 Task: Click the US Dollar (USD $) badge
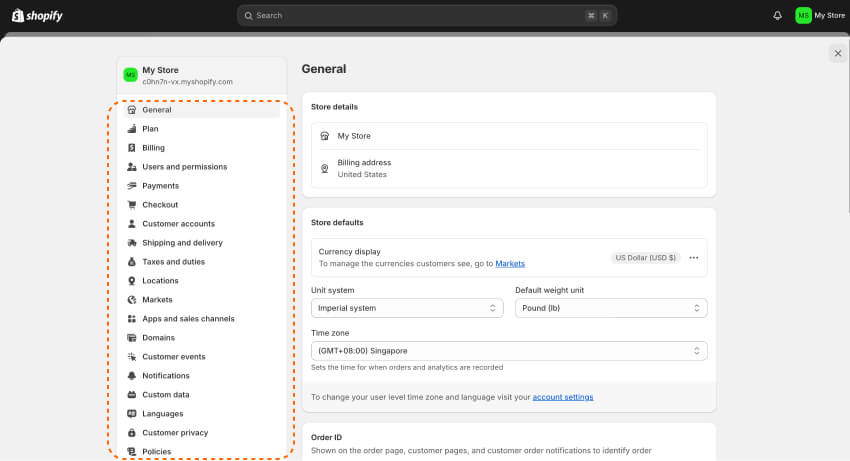click(x=646, y=258)
